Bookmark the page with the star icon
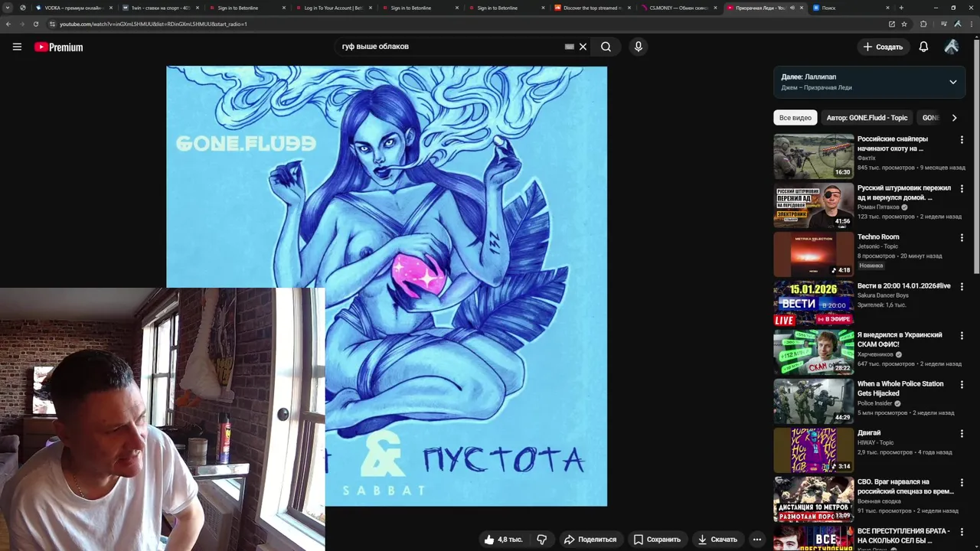Screen dimensions: 980x551 click(x=904, y=24)
